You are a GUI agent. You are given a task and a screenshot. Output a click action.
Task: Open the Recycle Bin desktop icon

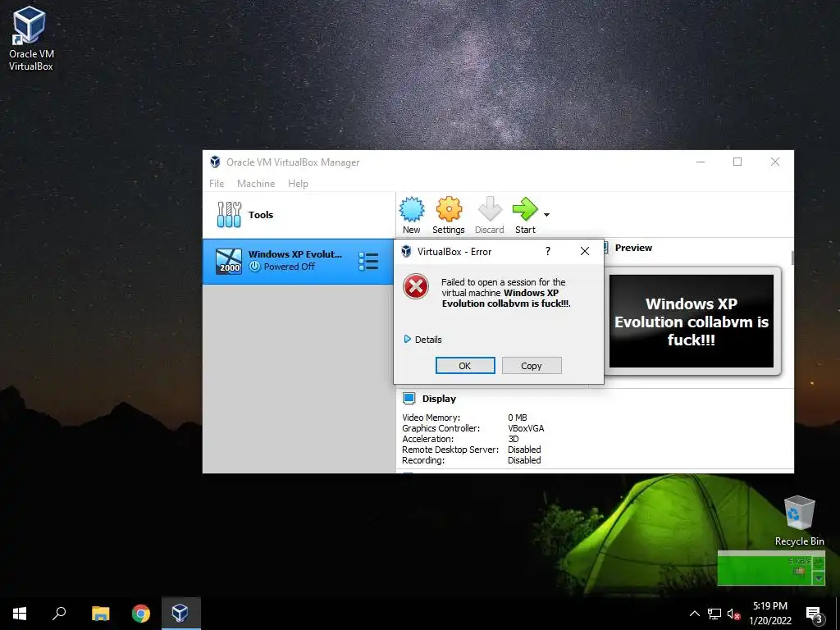coord(799,521)
